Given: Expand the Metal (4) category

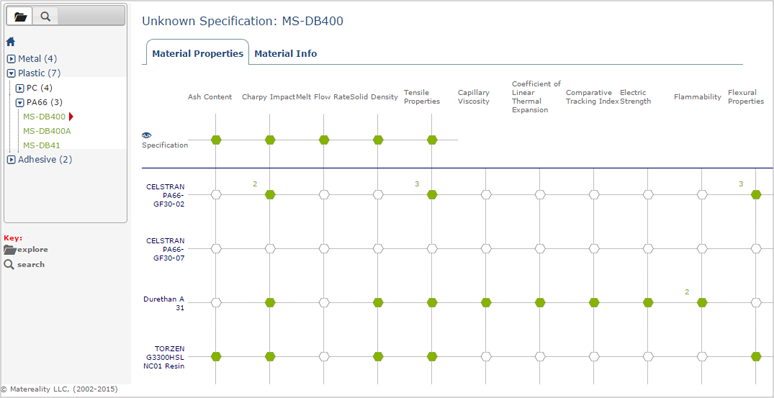Looking at the screenshot, I should [x=11, y=59].
